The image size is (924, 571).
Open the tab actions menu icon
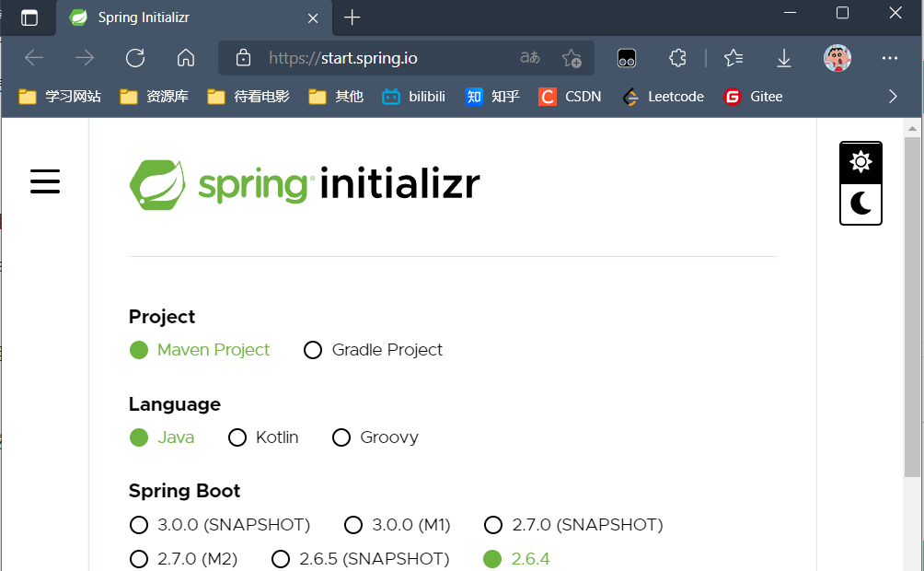coord(29,17)
